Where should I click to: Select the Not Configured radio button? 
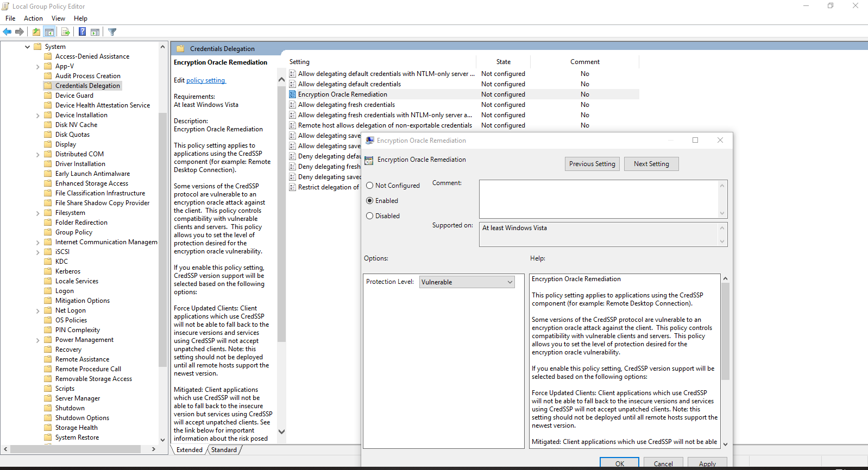370,186
